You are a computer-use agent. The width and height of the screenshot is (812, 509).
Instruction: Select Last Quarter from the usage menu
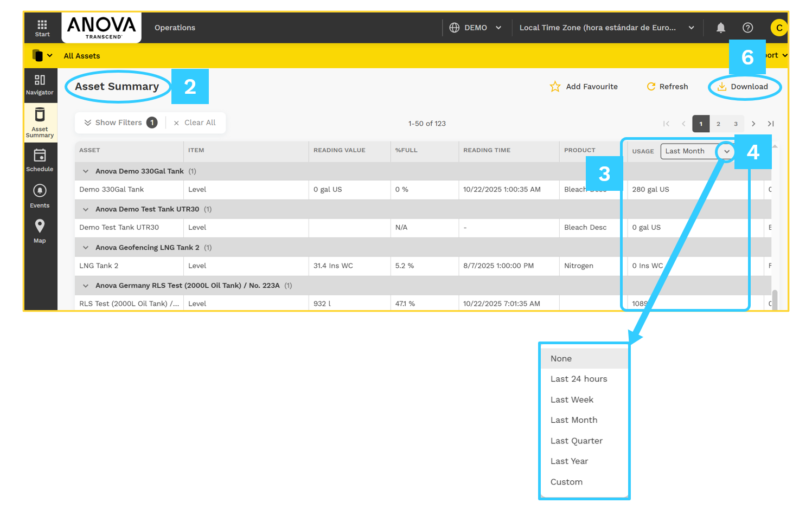(576, 441)
